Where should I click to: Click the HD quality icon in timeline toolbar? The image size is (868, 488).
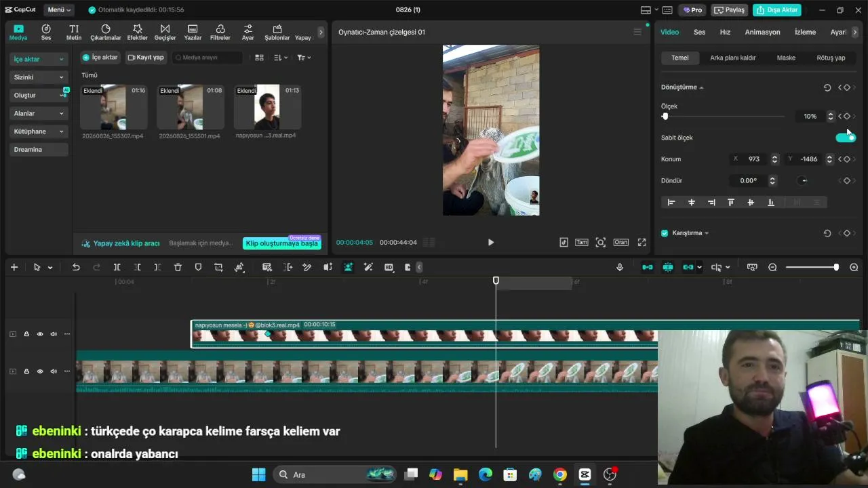point(389,267)
